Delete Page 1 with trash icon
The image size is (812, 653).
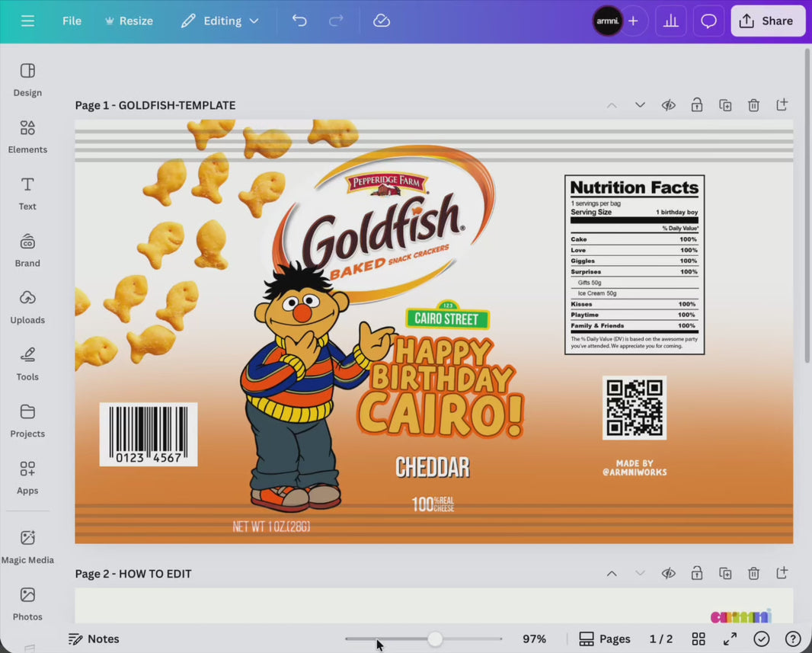click(x=753, y=105)
